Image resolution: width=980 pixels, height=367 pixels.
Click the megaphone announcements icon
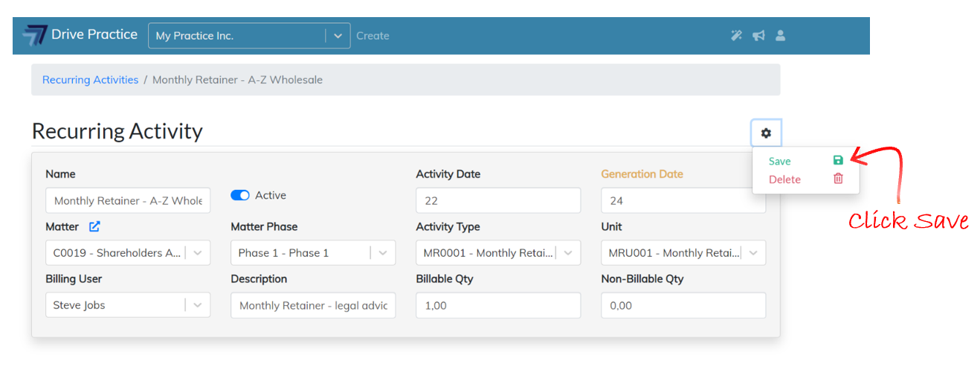758,35
